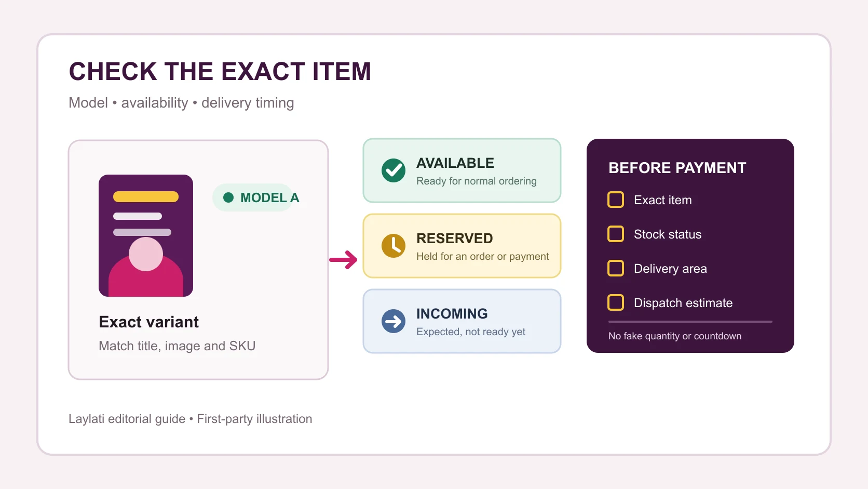Click the divider line above No fake quantity

click(x=690, y=322)
